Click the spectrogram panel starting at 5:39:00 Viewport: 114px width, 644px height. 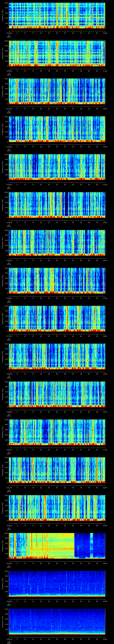57,394
